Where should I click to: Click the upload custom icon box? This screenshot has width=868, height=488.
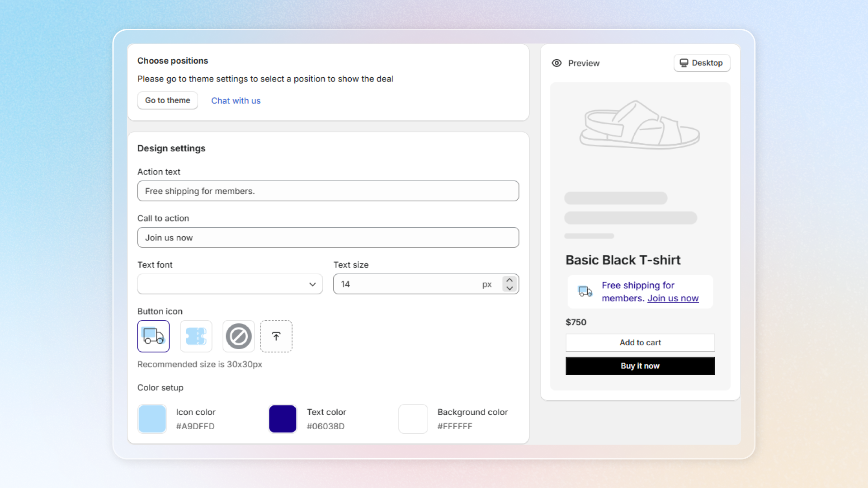276,336
